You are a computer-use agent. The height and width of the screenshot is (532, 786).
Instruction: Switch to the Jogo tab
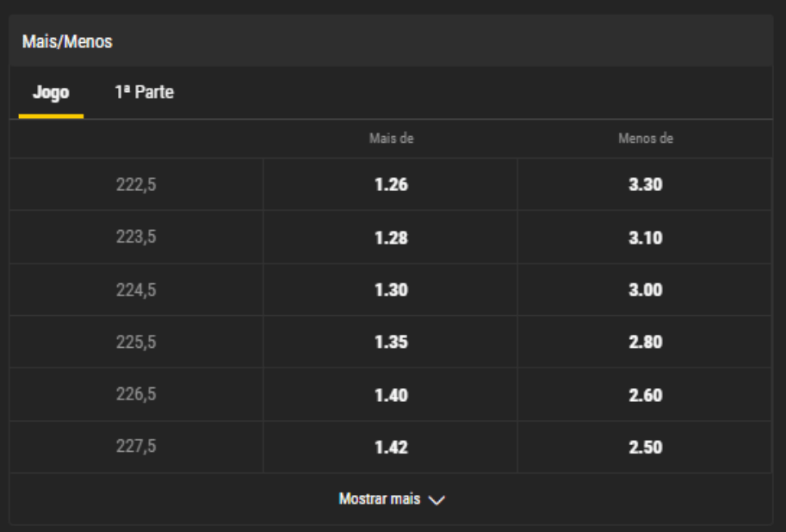[x=51, y=93]
